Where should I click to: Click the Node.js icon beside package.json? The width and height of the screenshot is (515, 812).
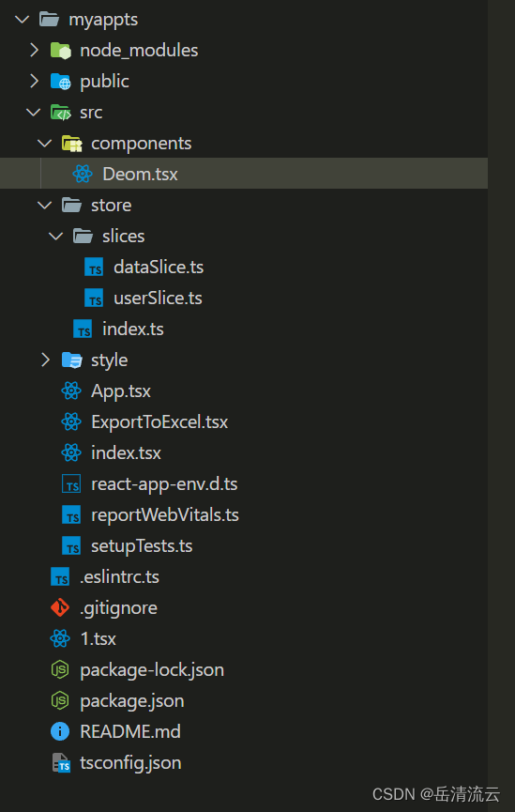tap(60, 700)
